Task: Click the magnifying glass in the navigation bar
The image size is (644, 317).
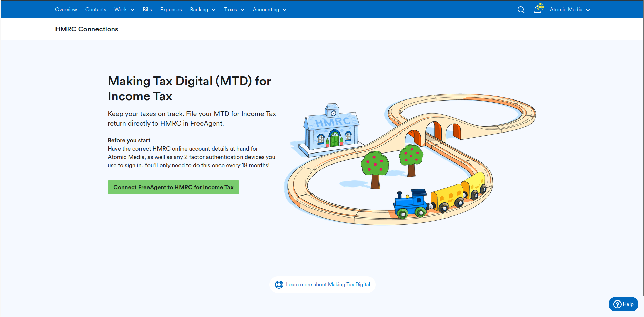Action: (521, 10)
